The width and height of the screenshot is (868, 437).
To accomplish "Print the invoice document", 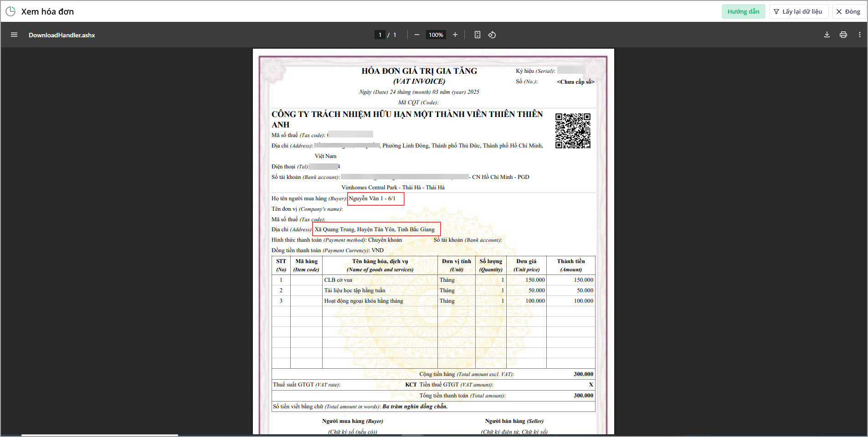I will 843,35.
